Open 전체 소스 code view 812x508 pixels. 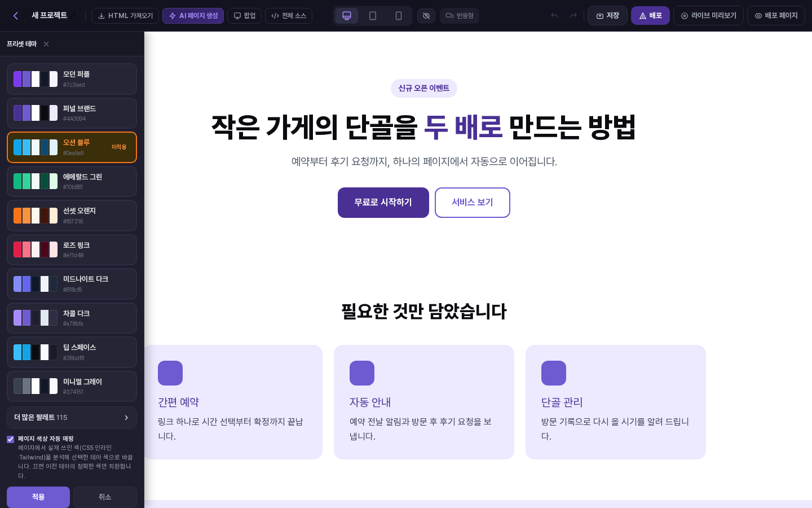click(289, 16)
